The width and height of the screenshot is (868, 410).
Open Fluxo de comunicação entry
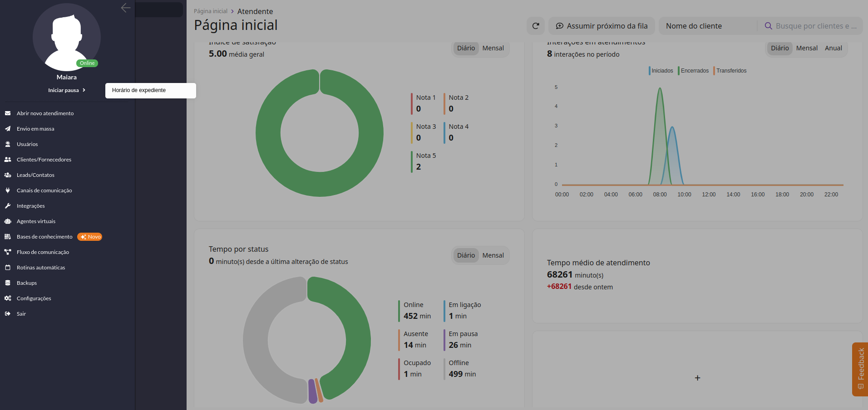pyautogui.click(x=43, y=252)
